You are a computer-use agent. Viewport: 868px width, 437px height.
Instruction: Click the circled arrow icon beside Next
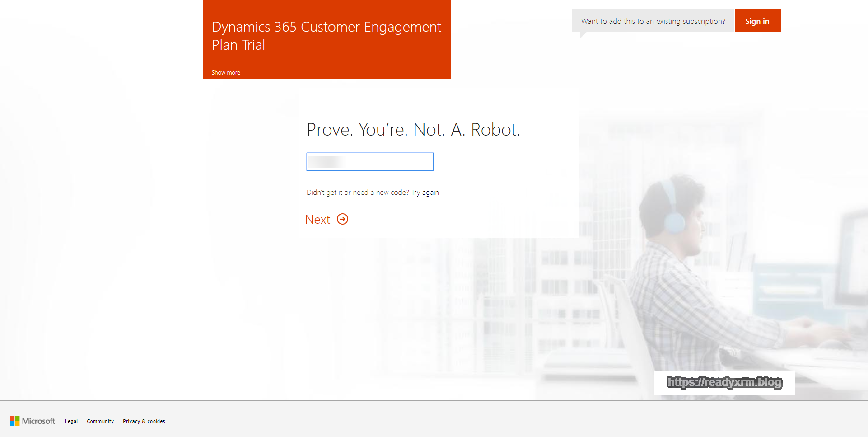(x=343, y=219)
